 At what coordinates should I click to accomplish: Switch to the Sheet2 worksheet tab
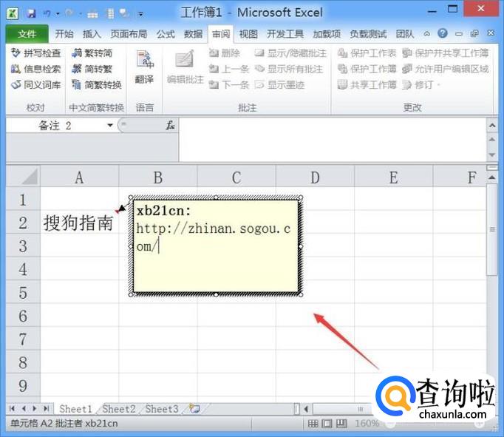point(118,409)
